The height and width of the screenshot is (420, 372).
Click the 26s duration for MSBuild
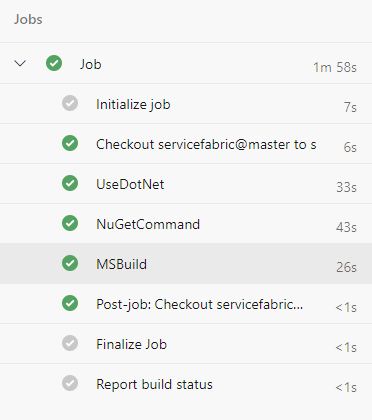pos(346,267)
